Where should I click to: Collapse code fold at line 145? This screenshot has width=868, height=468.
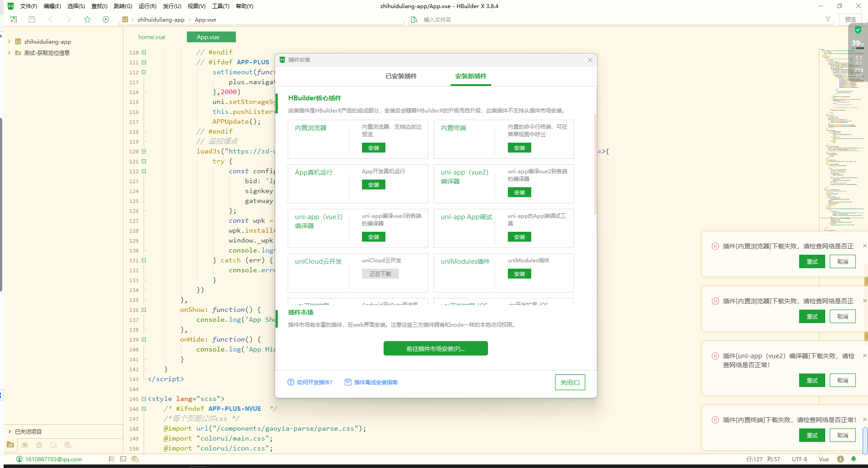(x=144, y=399)
